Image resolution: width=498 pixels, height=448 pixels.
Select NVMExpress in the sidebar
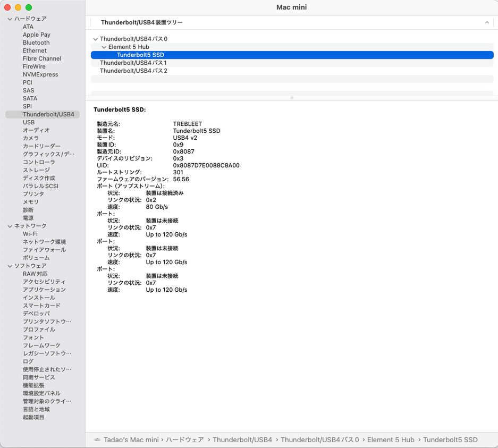pyautogui.click(x=40, y=74)
